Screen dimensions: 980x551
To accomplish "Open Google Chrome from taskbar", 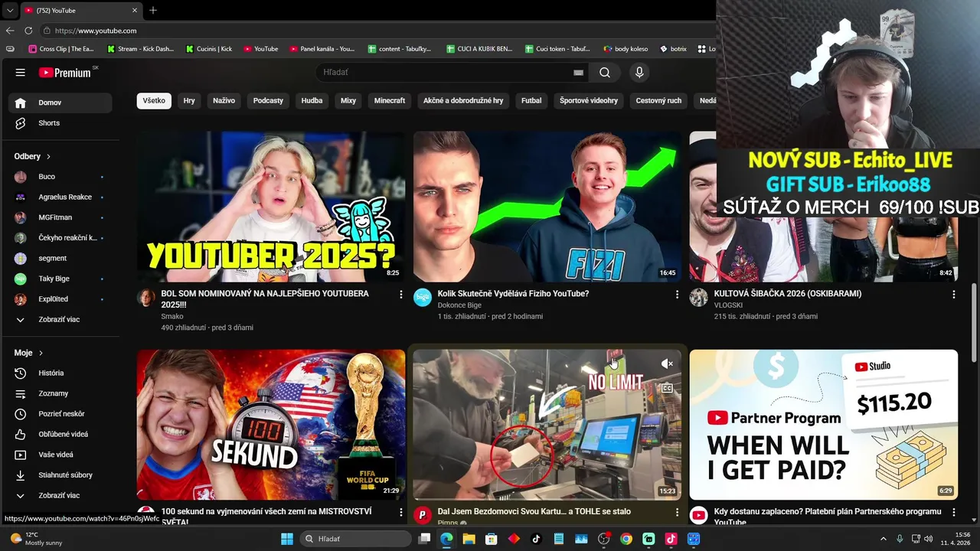I will coord(626,539).
